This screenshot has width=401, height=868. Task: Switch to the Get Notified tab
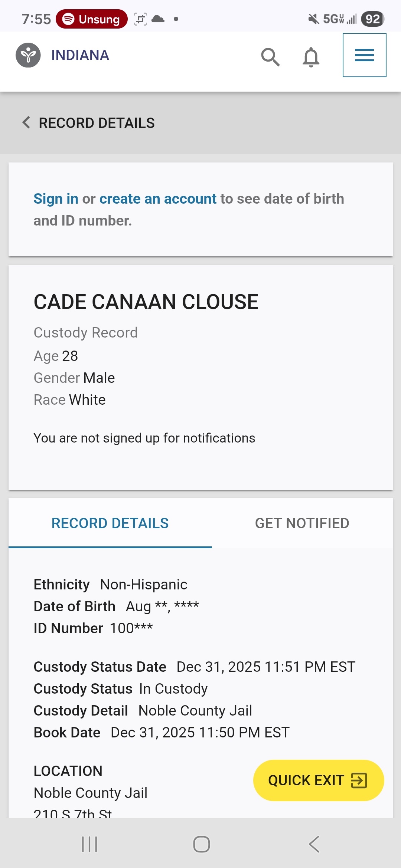click(302, 523)
